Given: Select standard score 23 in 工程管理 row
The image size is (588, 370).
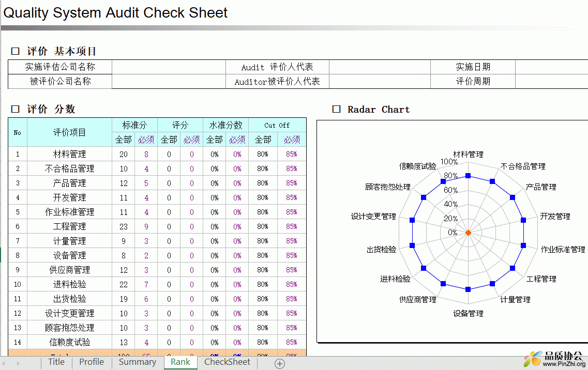Looking at the screenshot, I should (124, 226).
